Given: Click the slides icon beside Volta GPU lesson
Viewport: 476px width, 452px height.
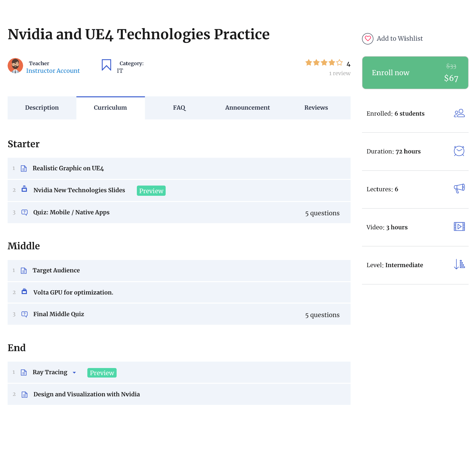Looking at the screenshot, I should pos(24,291).
